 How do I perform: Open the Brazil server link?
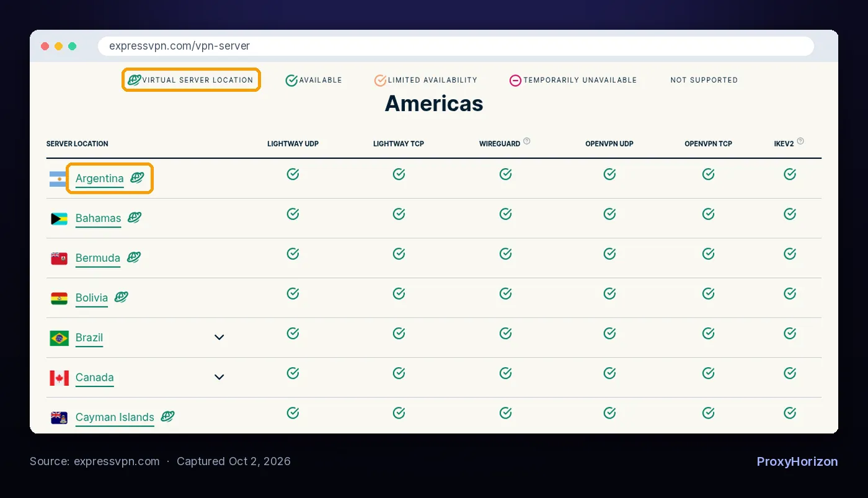point(89,337)
